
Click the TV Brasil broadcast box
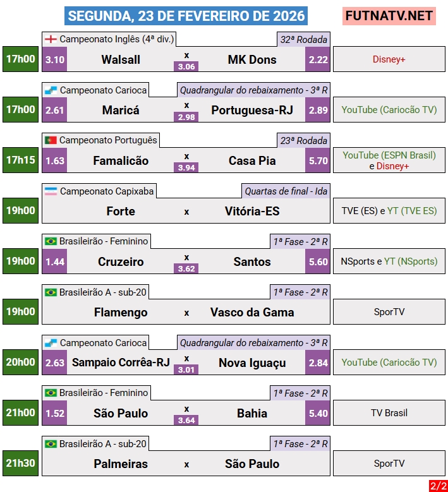pos(389,413)
